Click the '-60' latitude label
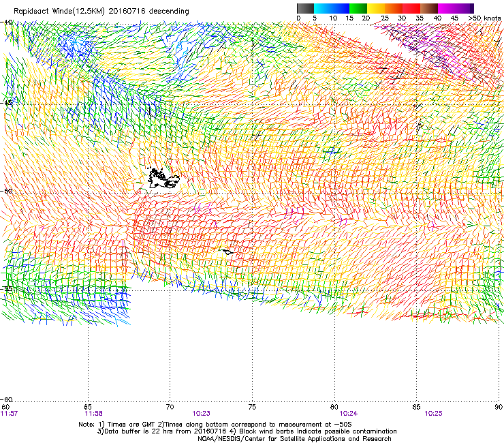 coord(7,400)
